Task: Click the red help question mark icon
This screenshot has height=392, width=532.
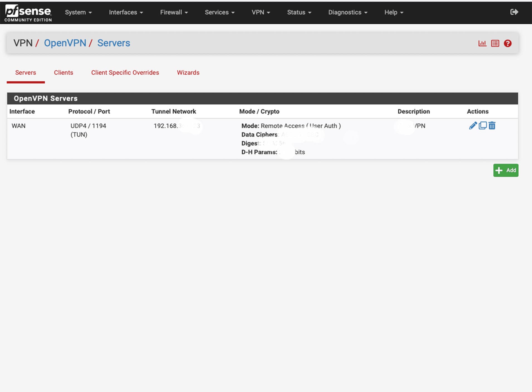Action: point(508,43)
